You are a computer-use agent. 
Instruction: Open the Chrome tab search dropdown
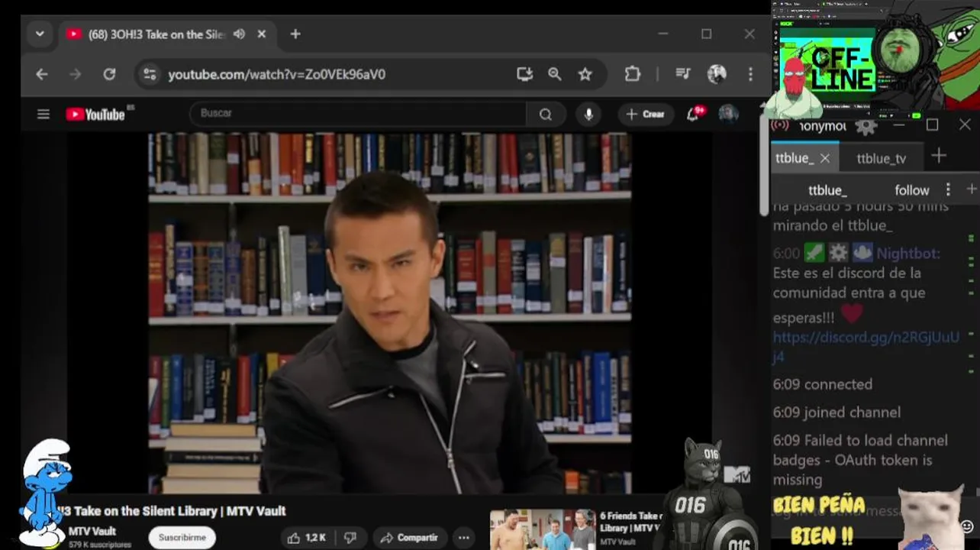click(x=40, y=34)
